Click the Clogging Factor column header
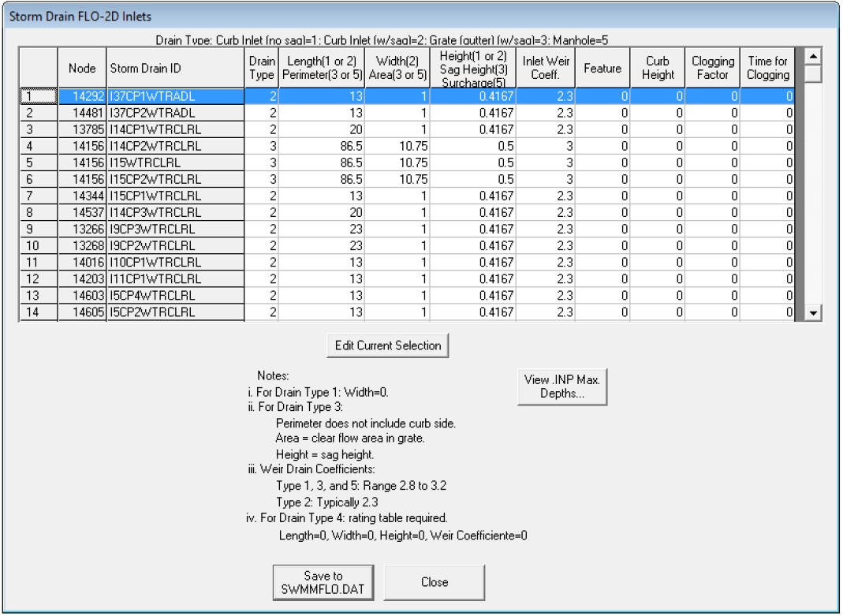This screenshot has width=843, height=616. click(712, 69)
